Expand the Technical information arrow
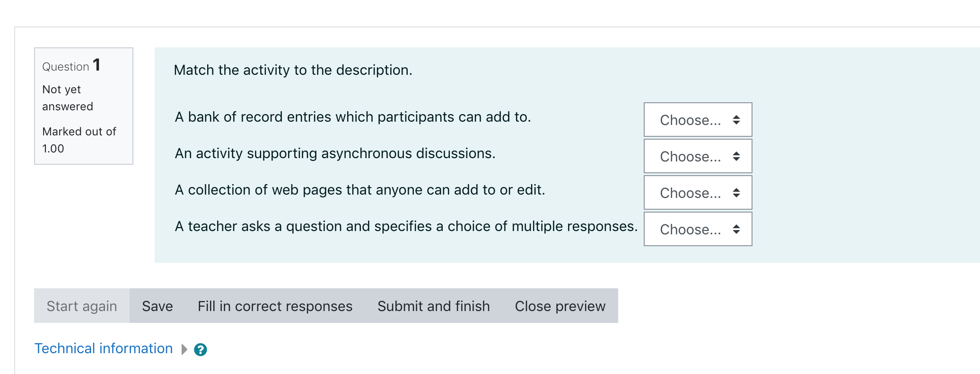 (x=184, y=349)
